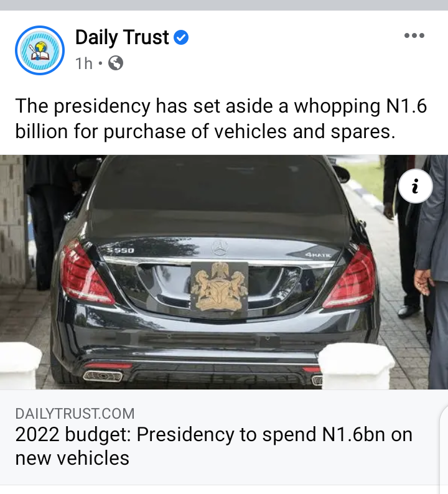The image size is (448, 494).
Task: Click the Daily Trust profile picture
Action: point(40,50)
